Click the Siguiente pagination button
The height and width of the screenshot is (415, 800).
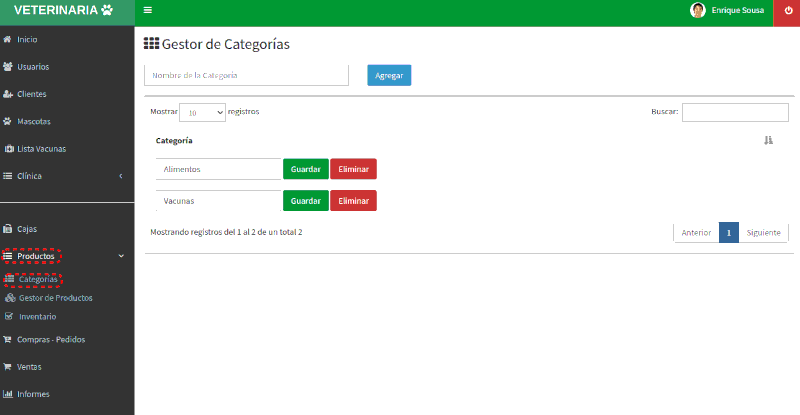[x=763, y=233]
